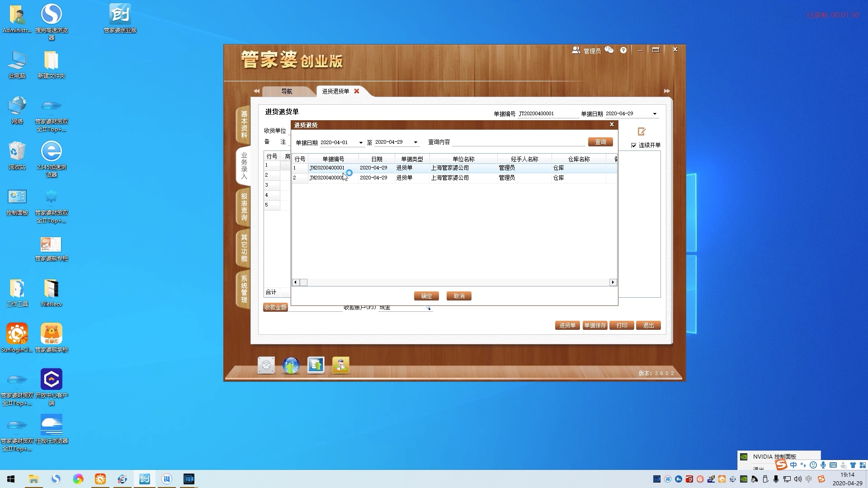Select second row document number cell
The height and width of the screenshot is (488, 868).
(x=333, y=178)
